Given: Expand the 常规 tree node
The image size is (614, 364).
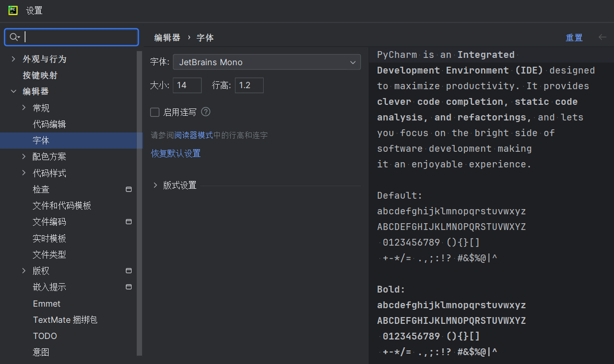Looking at the screenshot, I should pos(24,107).
